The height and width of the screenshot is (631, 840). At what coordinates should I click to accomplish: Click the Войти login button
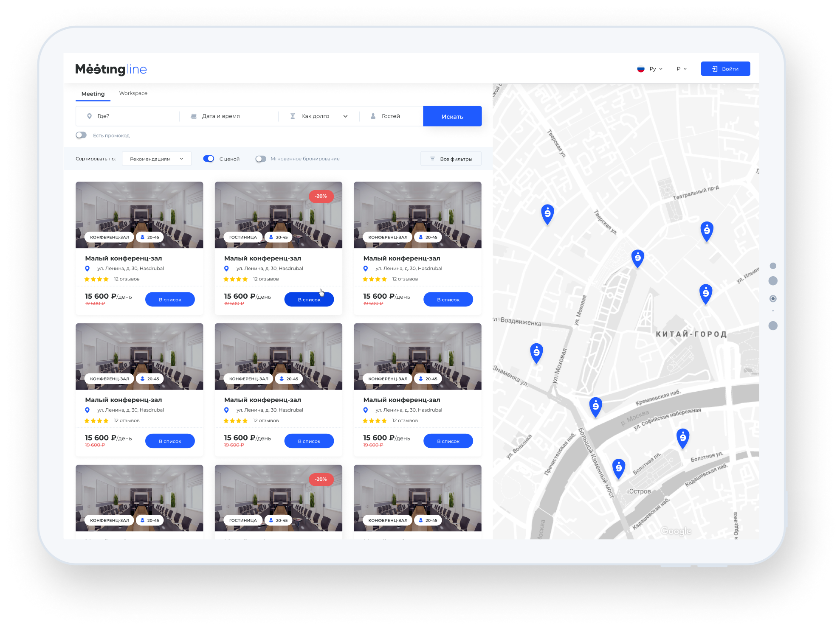725,69
